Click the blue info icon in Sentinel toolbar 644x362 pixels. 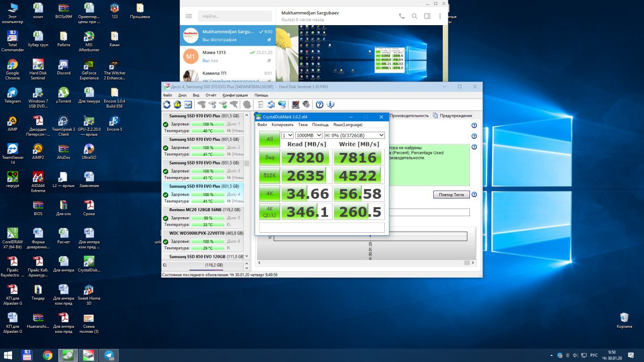[x=331, y=105]
